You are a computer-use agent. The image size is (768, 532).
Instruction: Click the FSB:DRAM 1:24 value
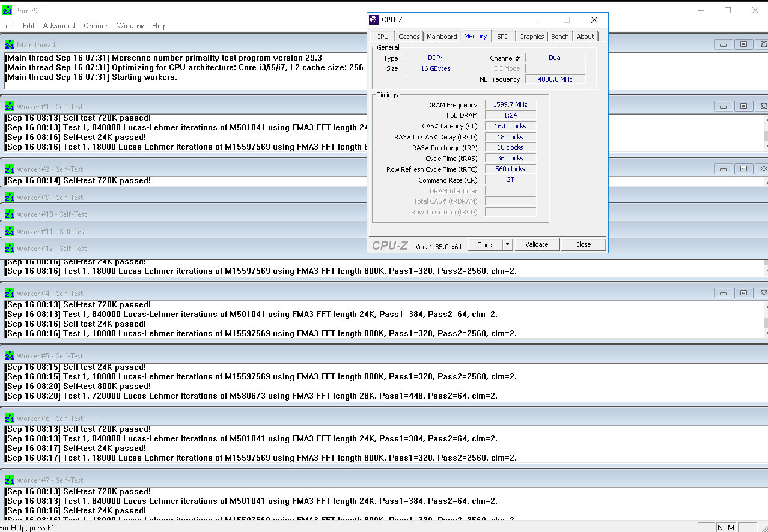tap(510, 115)
